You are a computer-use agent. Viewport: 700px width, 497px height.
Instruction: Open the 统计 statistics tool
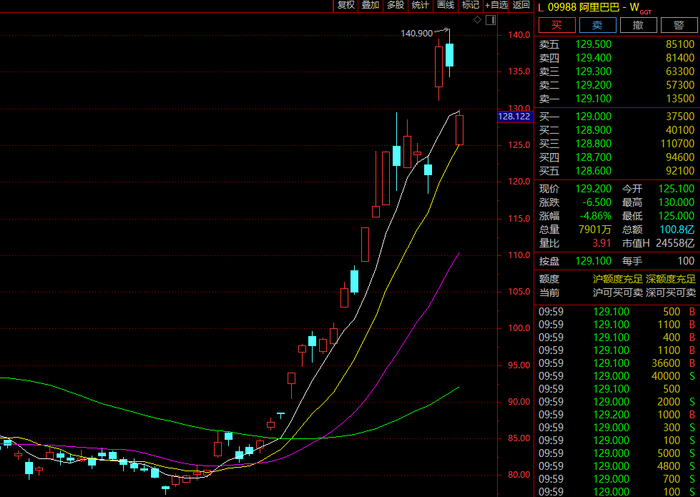[420, 5]
